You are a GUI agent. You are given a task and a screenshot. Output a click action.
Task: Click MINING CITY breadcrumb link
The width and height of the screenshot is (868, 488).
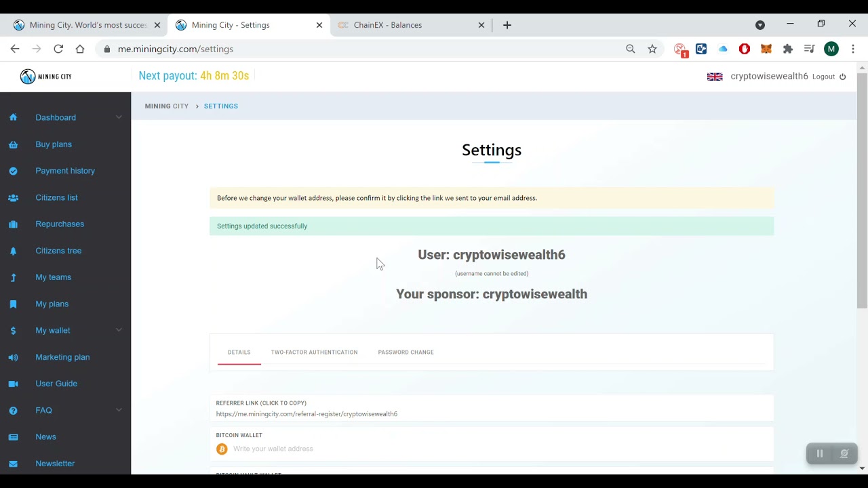tap(167, 106)
